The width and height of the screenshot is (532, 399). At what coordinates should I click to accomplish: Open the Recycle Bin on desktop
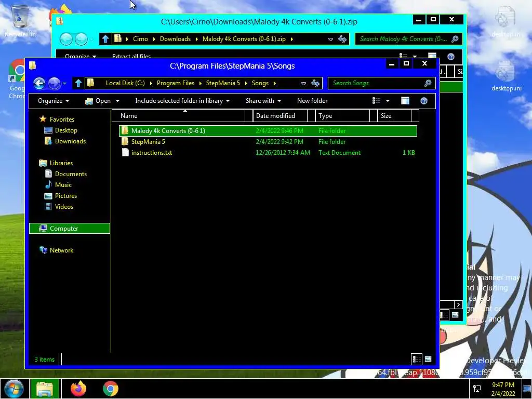tap(20, 20)
